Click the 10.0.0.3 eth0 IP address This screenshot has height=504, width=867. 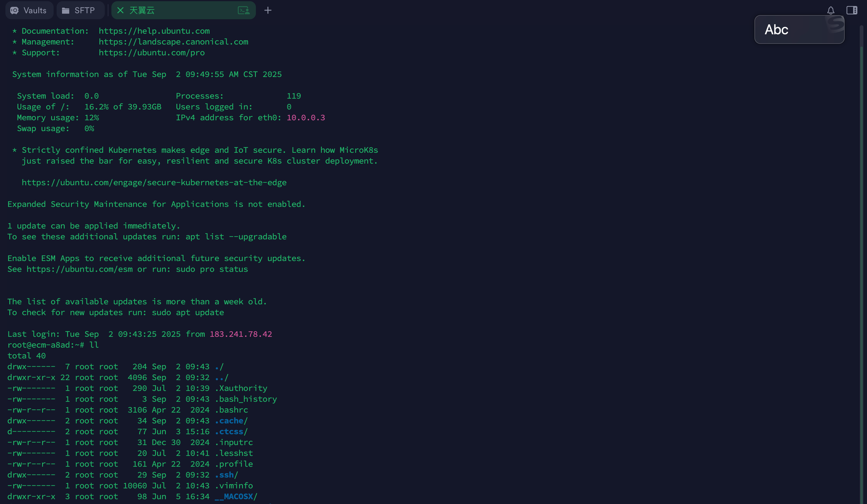point(306,118)
